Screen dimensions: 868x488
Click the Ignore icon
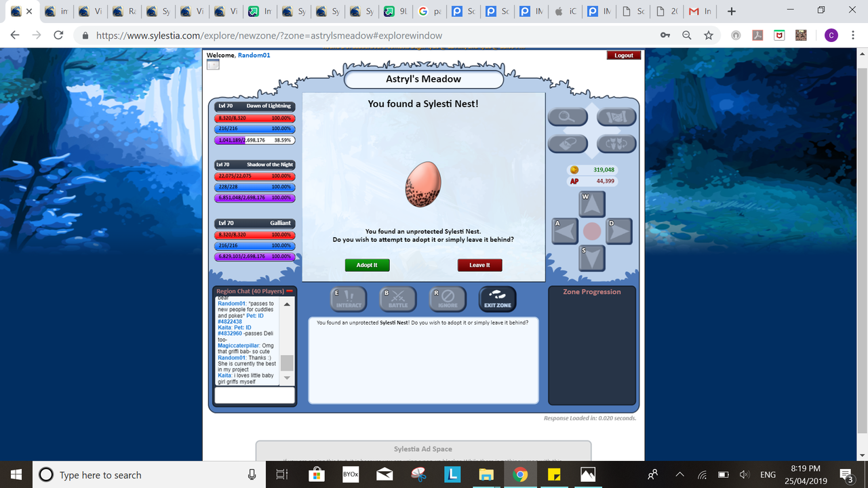(x=446, y=298)
